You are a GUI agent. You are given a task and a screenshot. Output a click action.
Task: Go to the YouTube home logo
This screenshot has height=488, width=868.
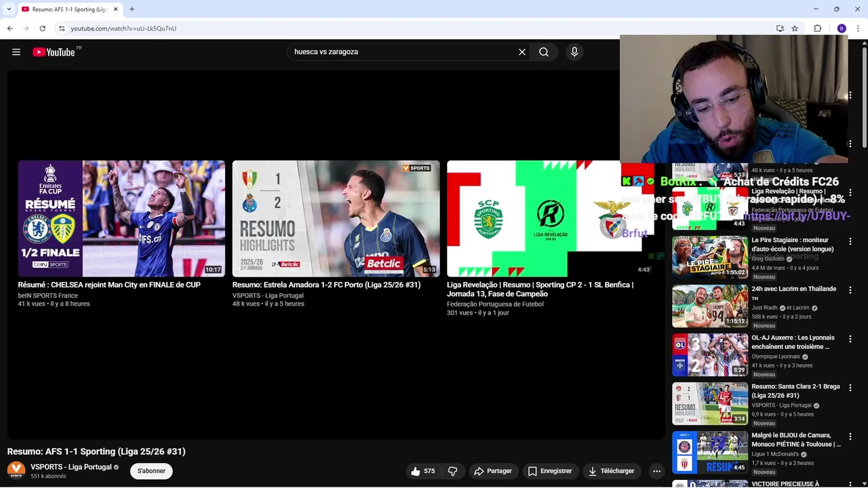[54, 52]
